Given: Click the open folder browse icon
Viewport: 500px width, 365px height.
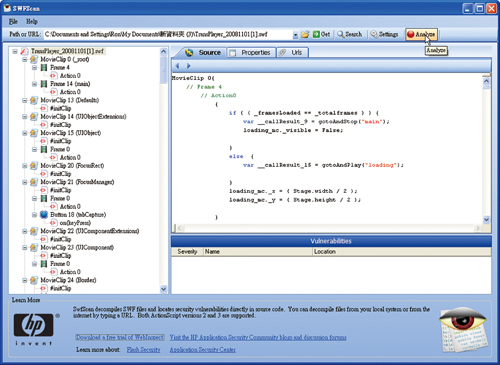Looking at the screenshot, I should [x=305, y=34].
